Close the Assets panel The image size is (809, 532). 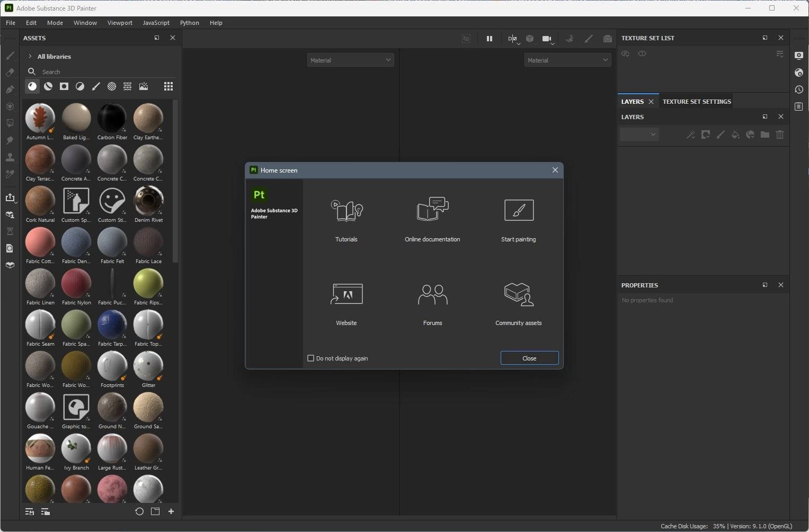coord(172,38)
